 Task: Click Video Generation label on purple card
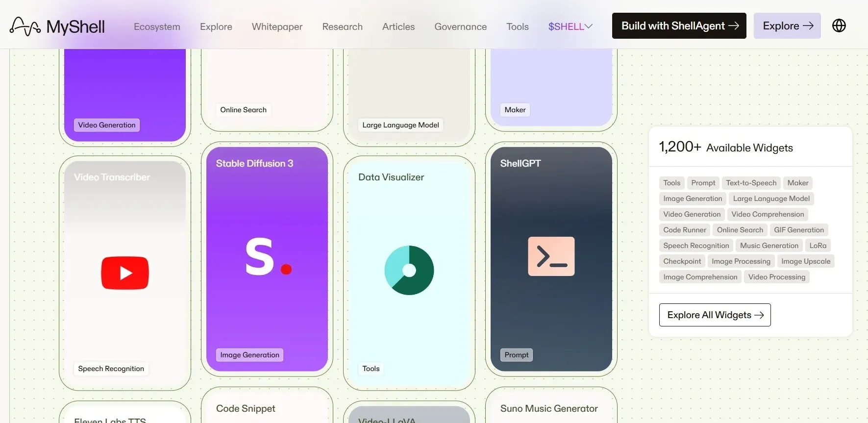tap(107, 125)
